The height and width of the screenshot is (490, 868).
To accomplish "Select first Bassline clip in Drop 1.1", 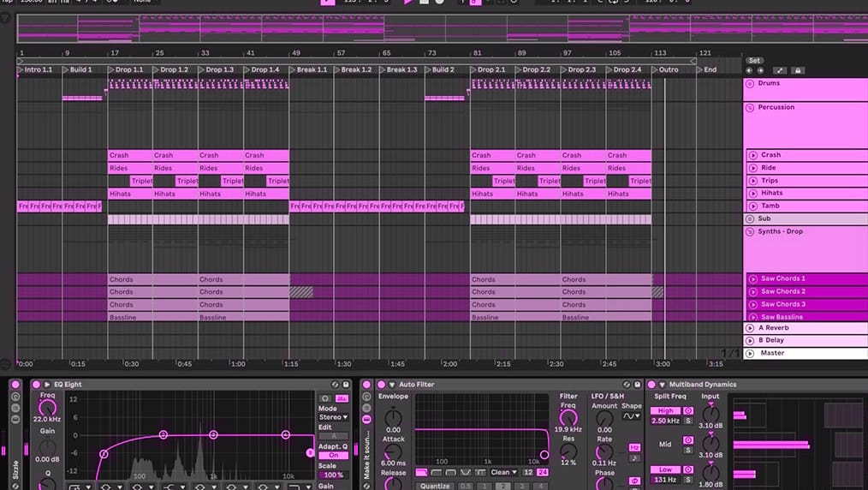I will point(152,317).
